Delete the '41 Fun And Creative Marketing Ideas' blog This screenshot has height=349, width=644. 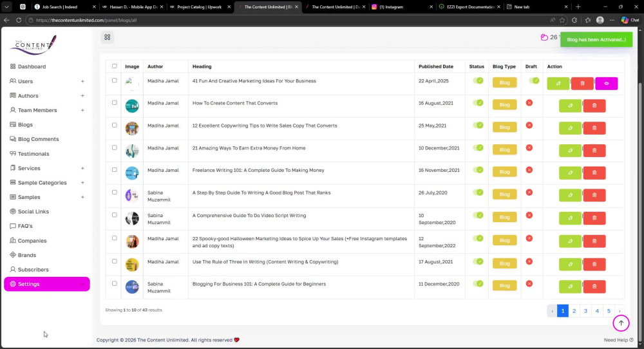point(582,83)
